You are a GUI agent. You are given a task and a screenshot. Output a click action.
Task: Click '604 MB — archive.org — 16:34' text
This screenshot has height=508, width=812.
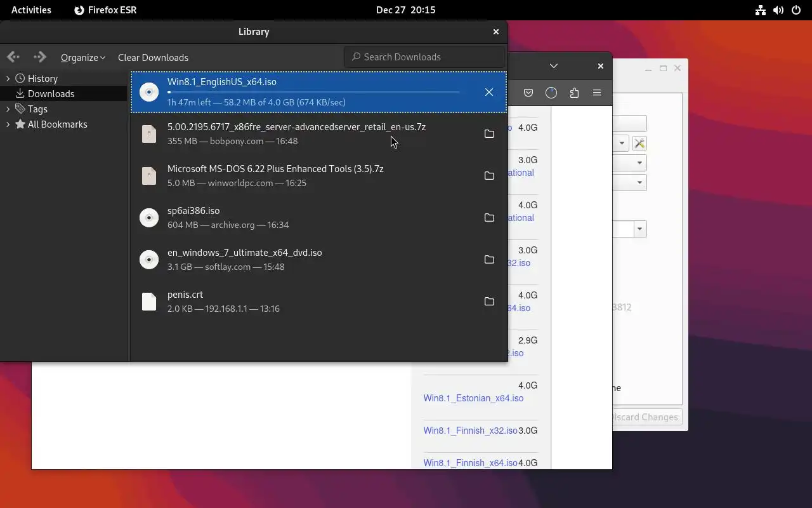[228, 225]
